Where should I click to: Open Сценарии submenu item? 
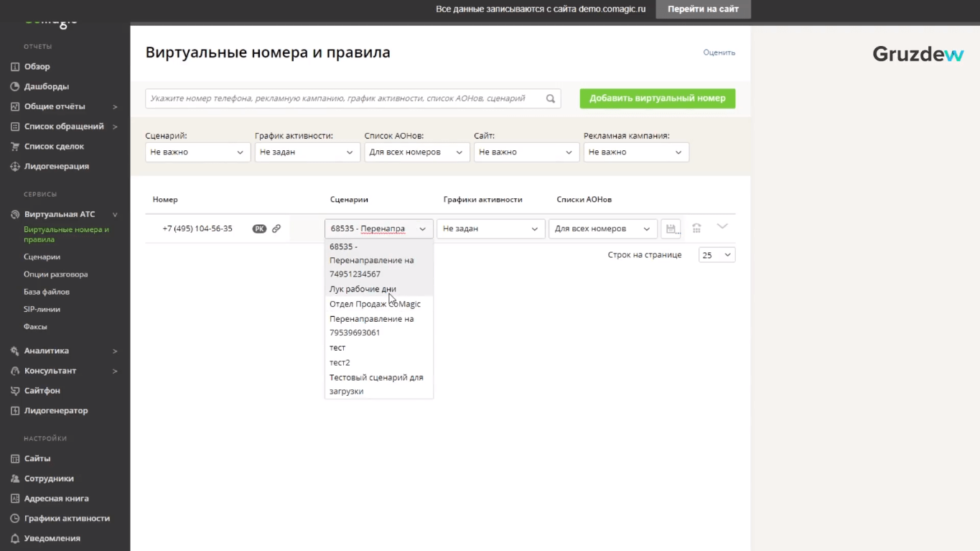pos(42,257)
